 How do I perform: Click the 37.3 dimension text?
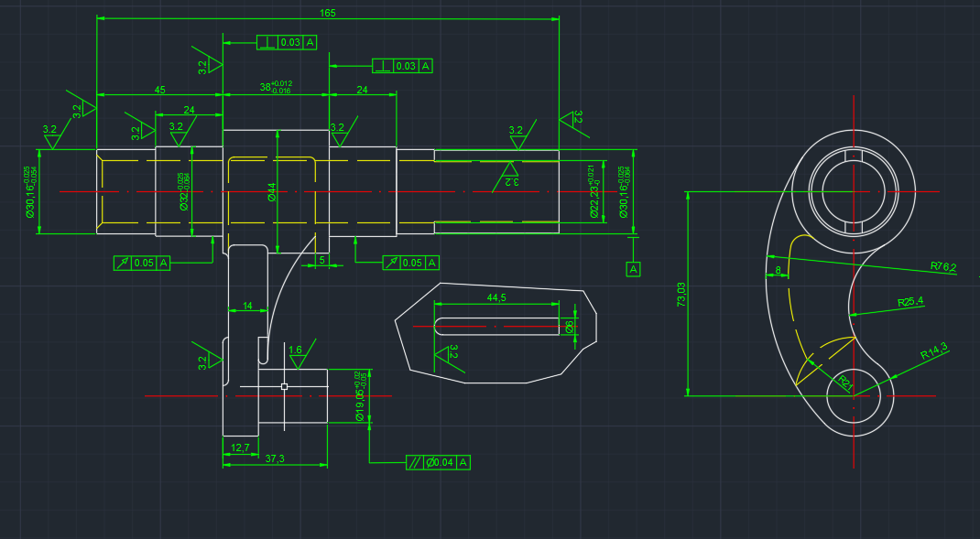coord(274,458)
